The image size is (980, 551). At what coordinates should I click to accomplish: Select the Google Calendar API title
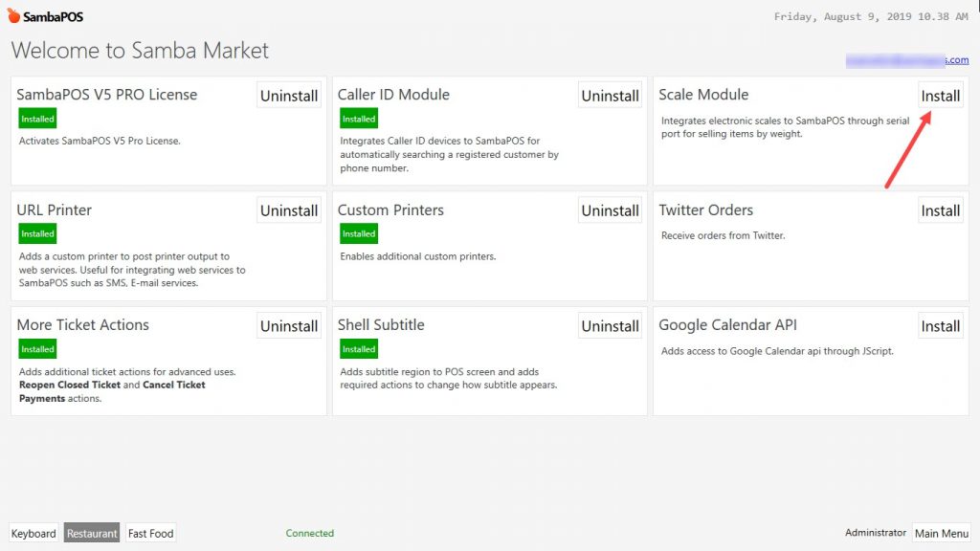pos(728,325)
